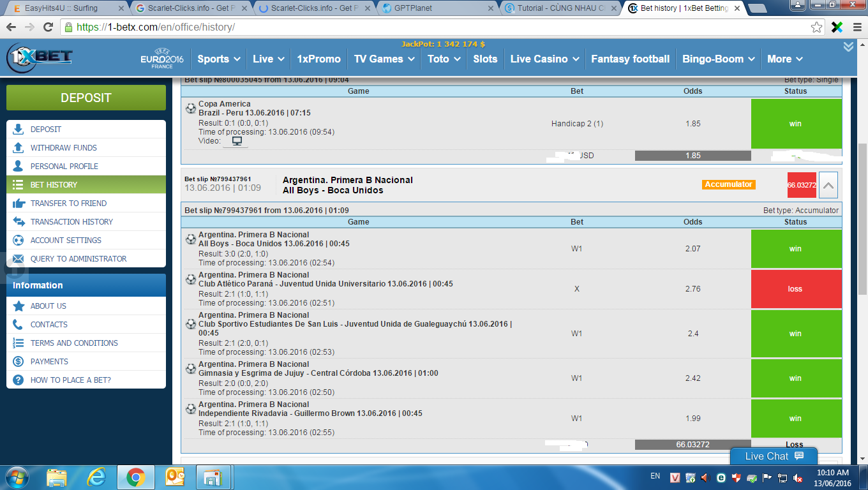The width and height of the screenshot is (868, 490).
Task: Open the Toto dropdown
Action: click(444, 59)
